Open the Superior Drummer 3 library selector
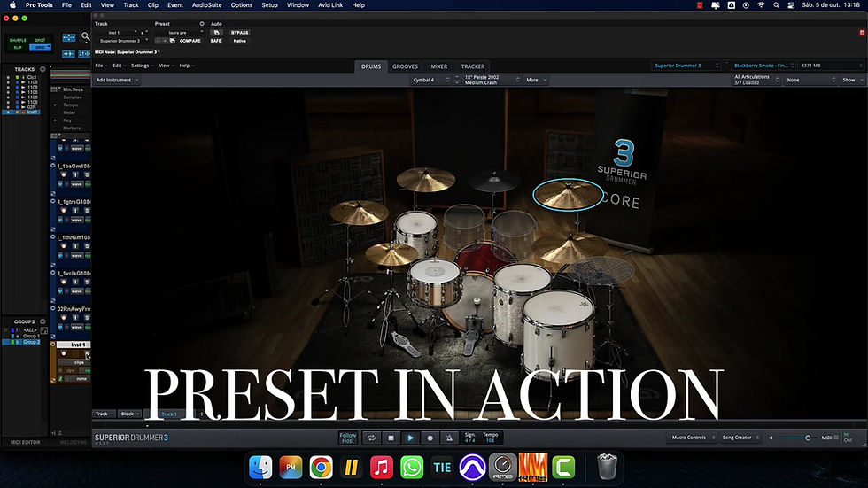 click(686, 66)
